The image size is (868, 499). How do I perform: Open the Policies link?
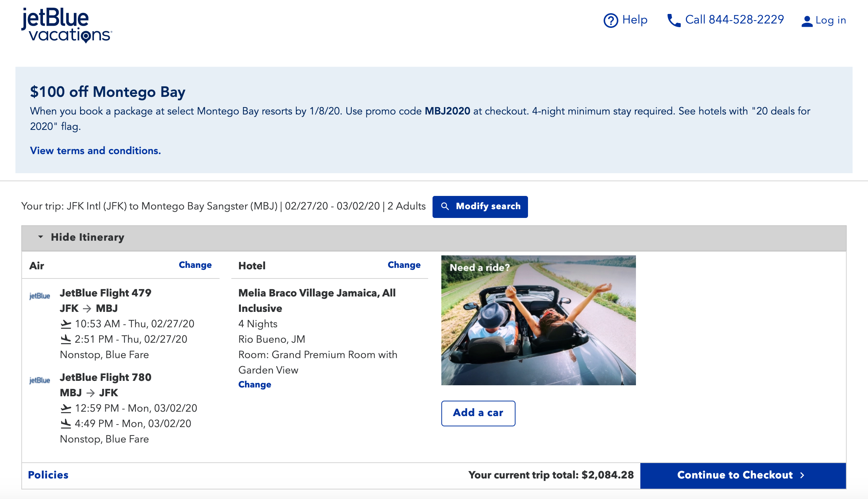point(48,475)
